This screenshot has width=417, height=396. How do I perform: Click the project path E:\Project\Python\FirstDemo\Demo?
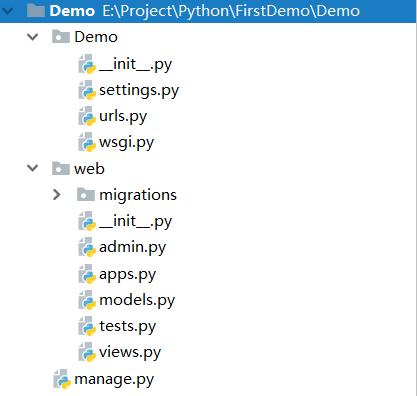tap(231, 11)
